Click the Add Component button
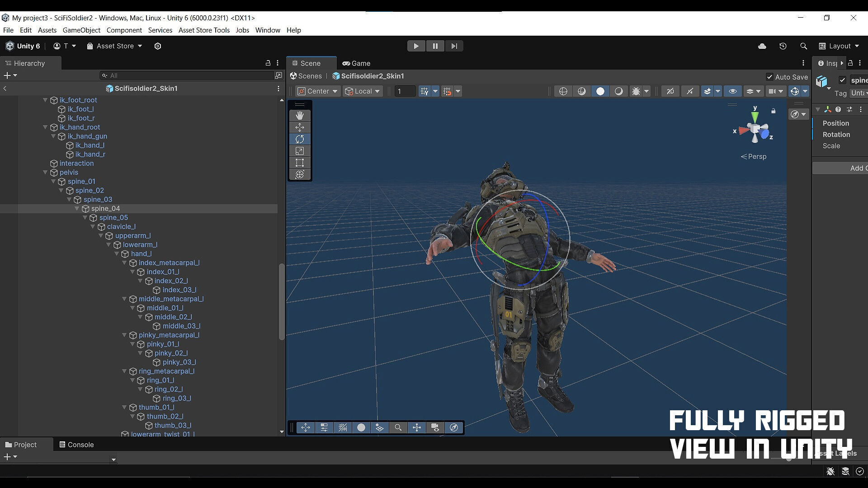The image size is (868, 488). point(840,168)
